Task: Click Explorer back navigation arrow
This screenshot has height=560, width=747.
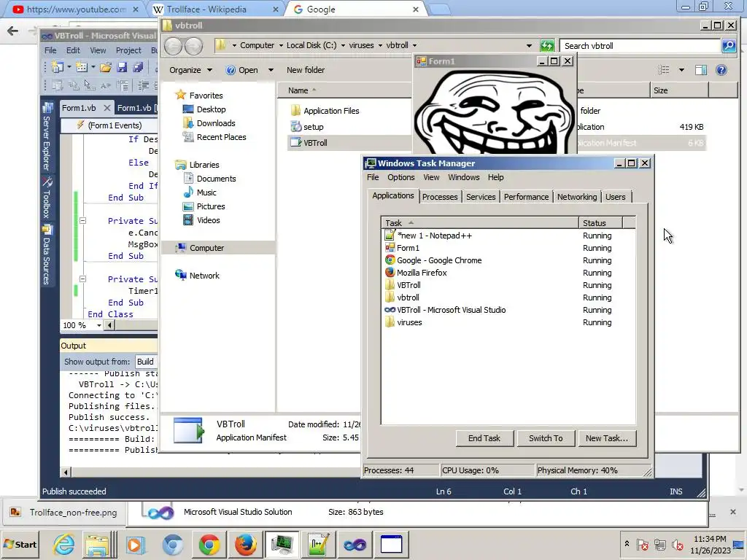Action: (x=174, y=46)
